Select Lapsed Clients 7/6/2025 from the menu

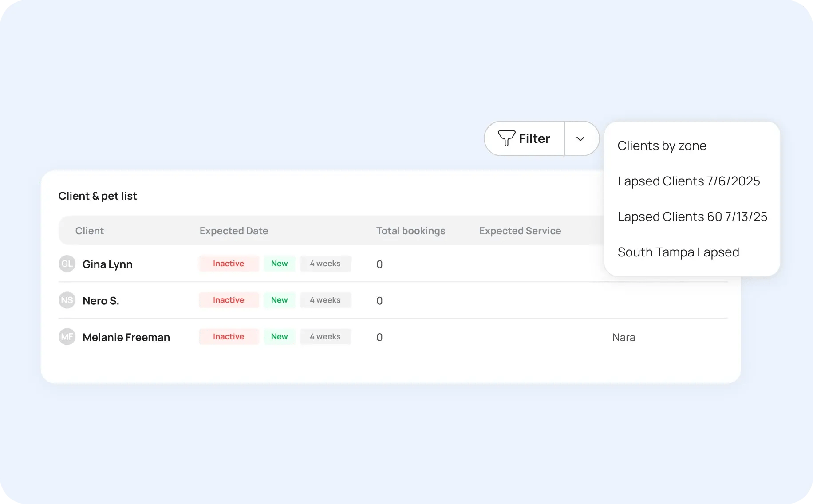point(689,181)
